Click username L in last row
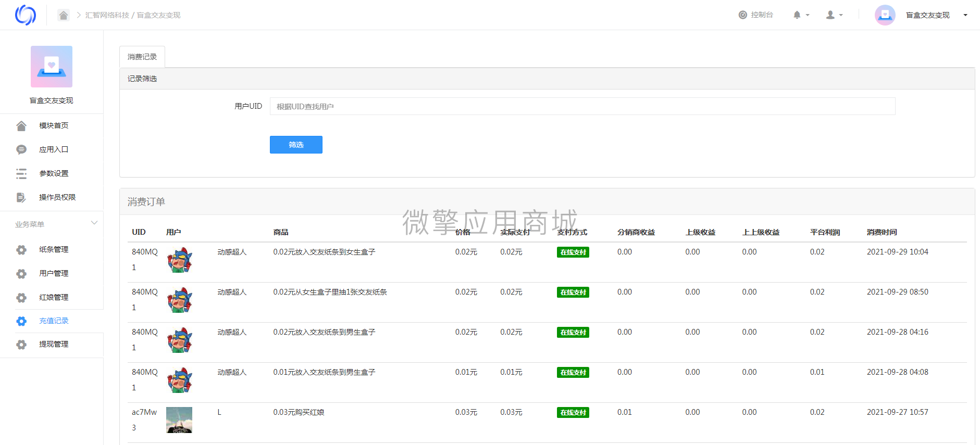The image size is (980, 445). (219, 412)
